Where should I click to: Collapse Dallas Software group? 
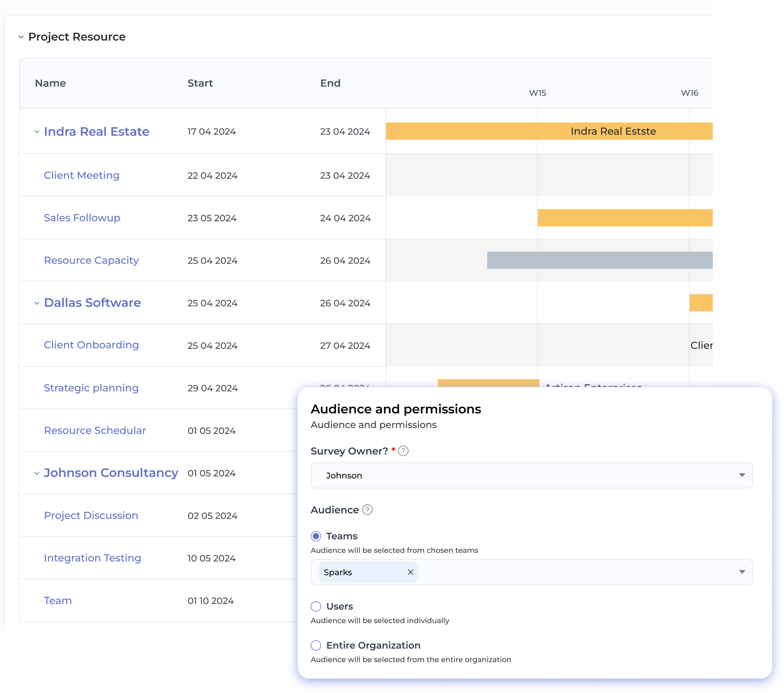pyautogui.click(x=37, y=303)
